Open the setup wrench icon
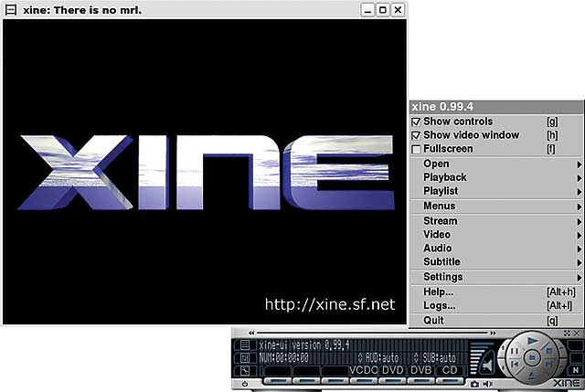Image resolution: width=585 pixels, height=392 pixels. click(x=245, y=371)
